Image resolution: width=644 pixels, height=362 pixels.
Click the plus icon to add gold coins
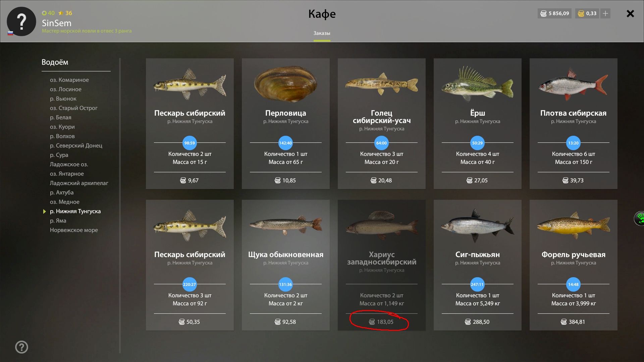605,13
